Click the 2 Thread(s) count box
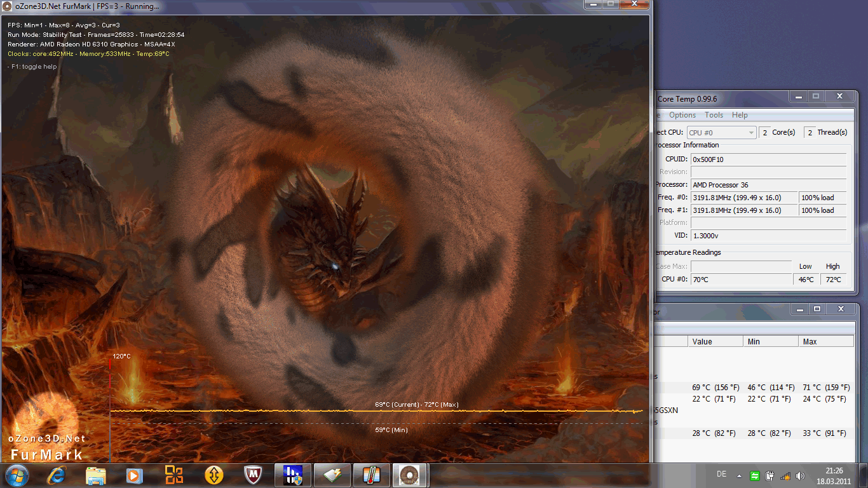 810,132
